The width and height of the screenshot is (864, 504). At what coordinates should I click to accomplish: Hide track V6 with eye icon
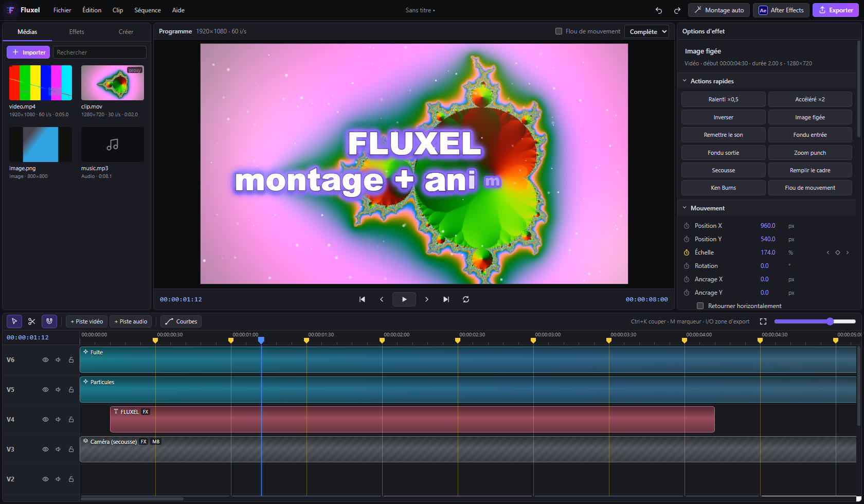tap(45, 360)
